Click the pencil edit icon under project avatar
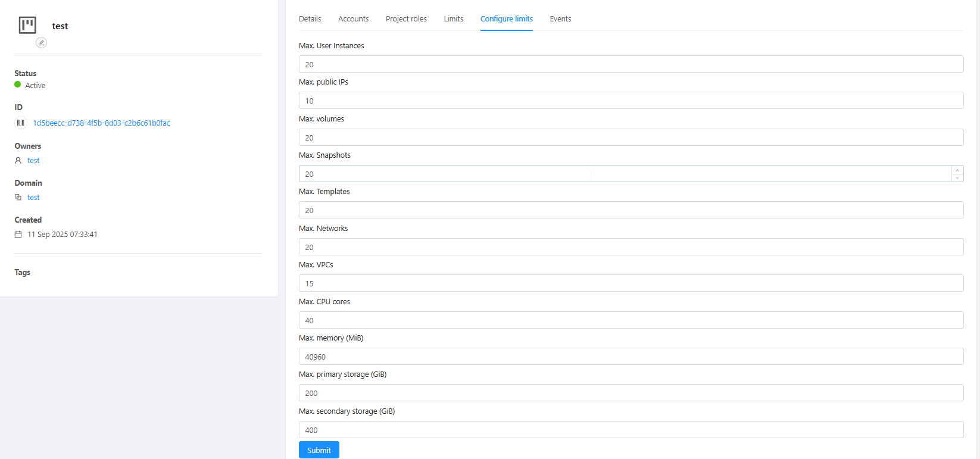 coord(41,42)
